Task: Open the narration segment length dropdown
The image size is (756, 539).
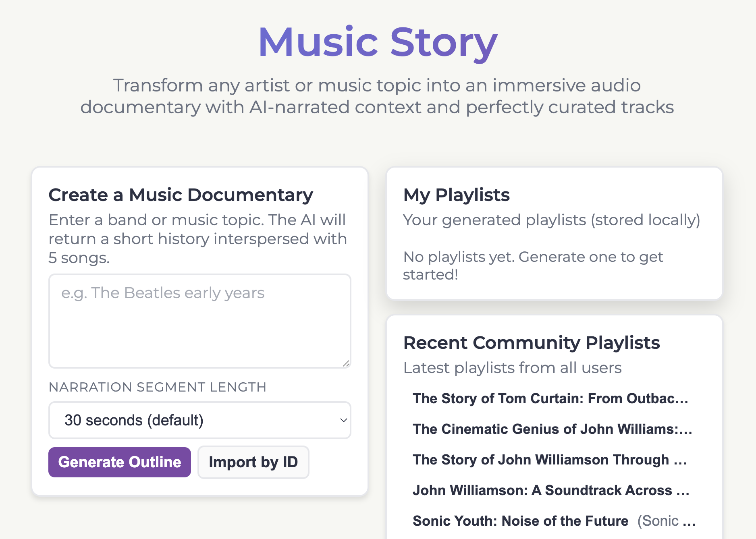Action: tap(199, 420)
